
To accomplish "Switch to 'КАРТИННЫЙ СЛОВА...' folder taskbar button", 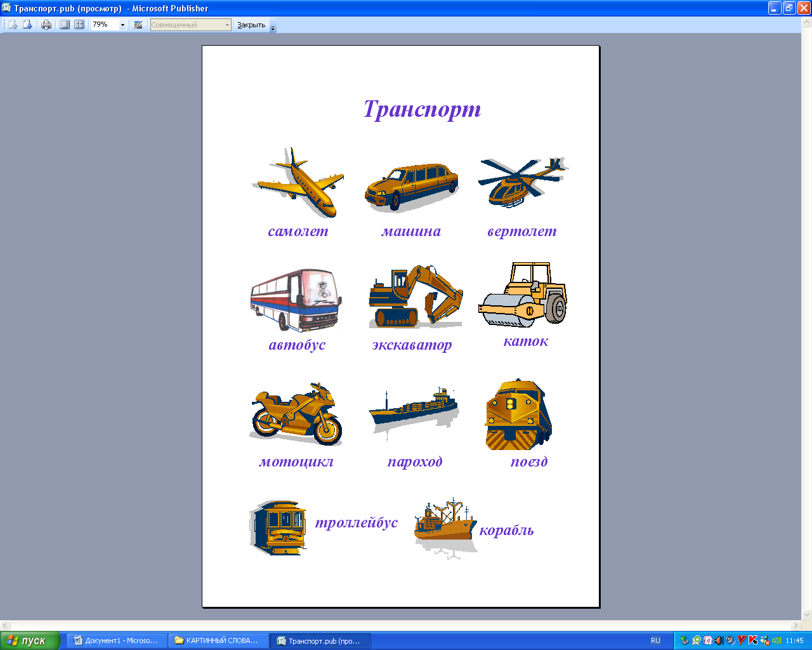I will (219, 640).
